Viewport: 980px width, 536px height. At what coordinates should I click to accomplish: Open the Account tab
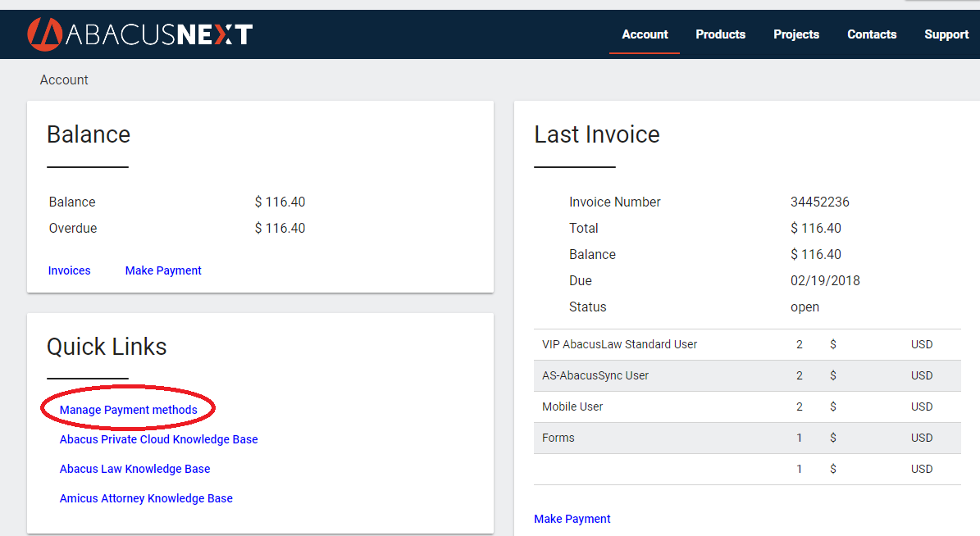click(645, 34)
